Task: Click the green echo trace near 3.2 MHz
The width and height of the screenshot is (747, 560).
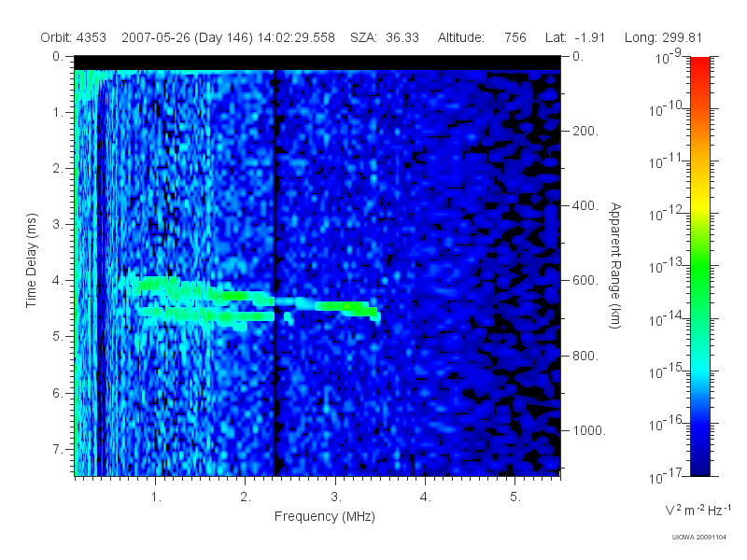Action: 345,308
